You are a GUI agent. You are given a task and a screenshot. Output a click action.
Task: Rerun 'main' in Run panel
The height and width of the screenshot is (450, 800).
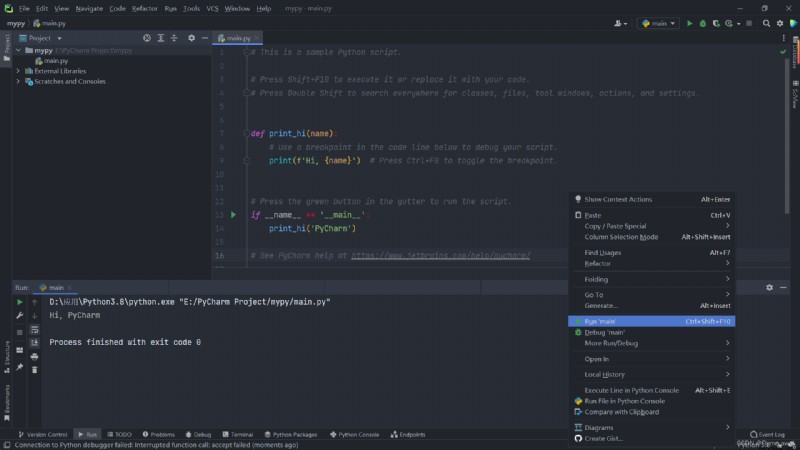19,302
